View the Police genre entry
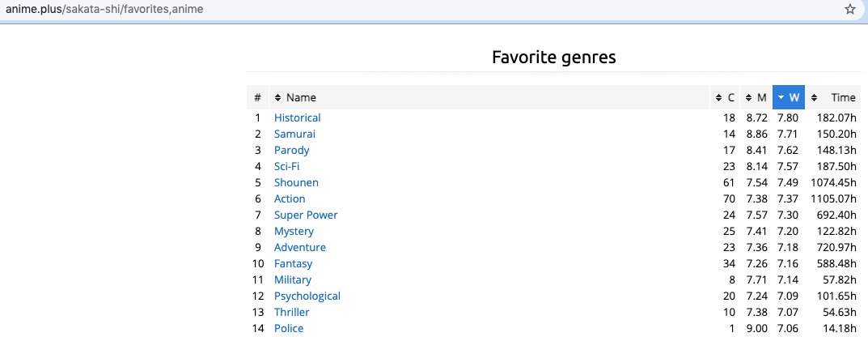 pos(289,329)
